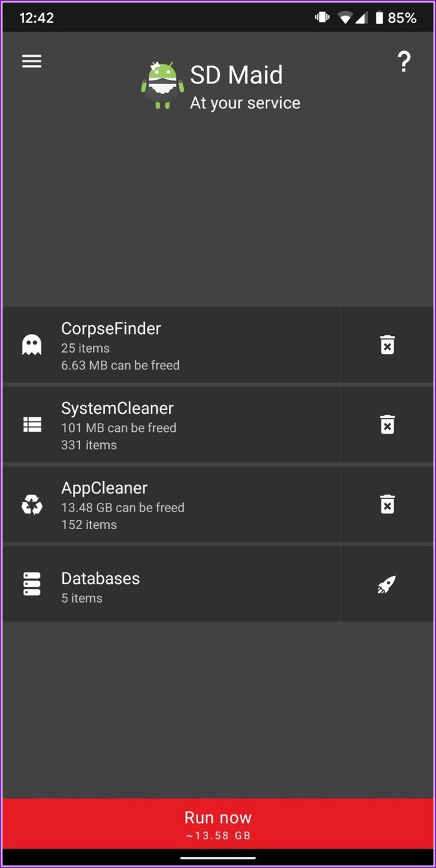
Task: Tap the SD Maid android mascot logo
Action: point(163,86)
